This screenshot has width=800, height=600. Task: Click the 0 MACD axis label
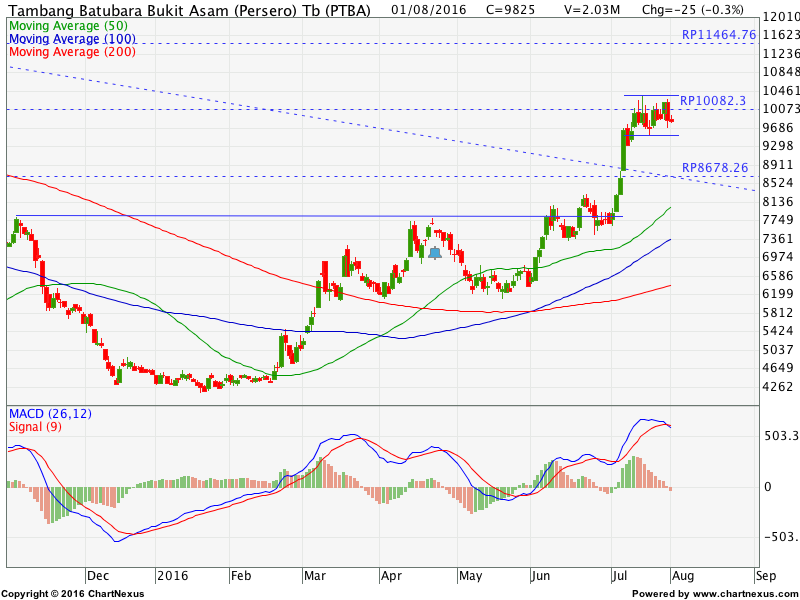(767, 487)
